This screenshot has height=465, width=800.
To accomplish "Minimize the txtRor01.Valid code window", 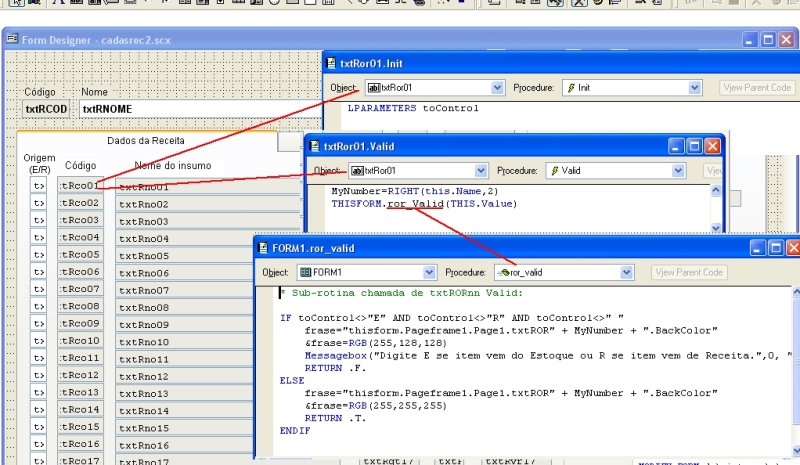I will pos(676,146).
